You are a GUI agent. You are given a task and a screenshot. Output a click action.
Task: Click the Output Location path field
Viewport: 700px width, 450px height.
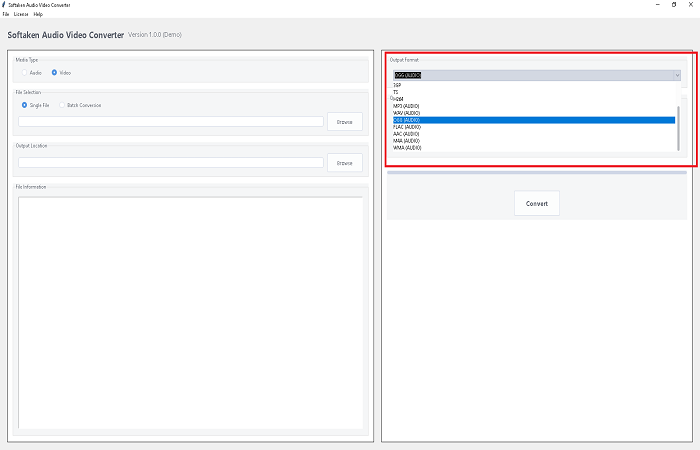click(x=171, y=162)
